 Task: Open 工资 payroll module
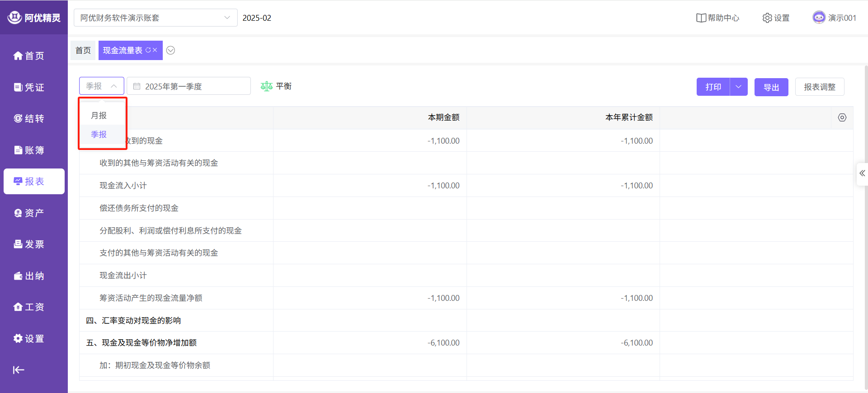(29, 307)
